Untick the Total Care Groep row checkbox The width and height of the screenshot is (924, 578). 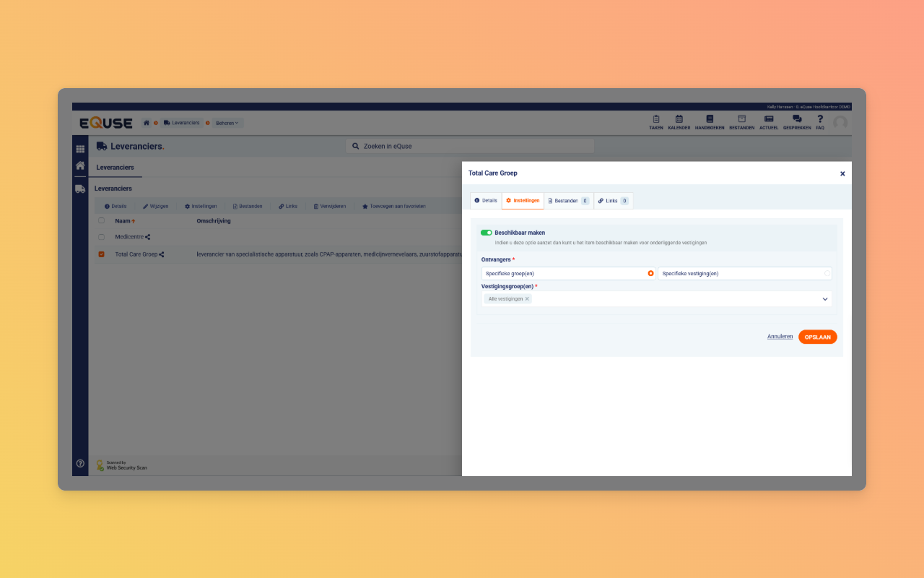(x=102, y=254)
